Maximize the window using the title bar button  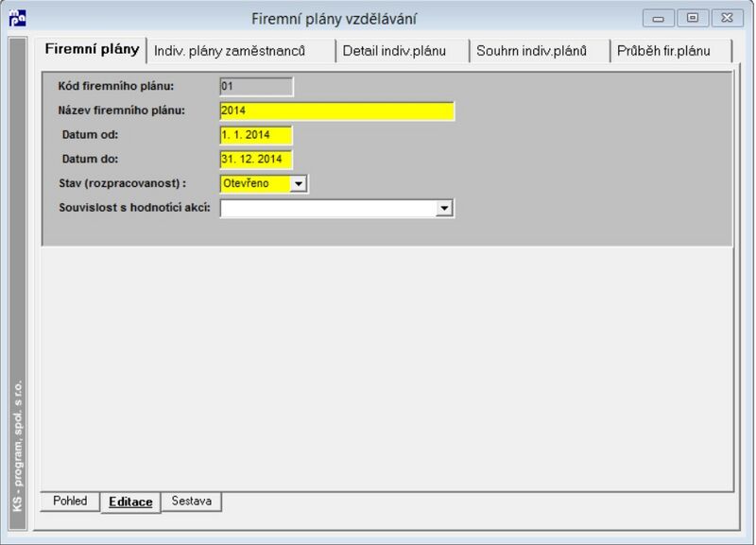tap(693, 18)
